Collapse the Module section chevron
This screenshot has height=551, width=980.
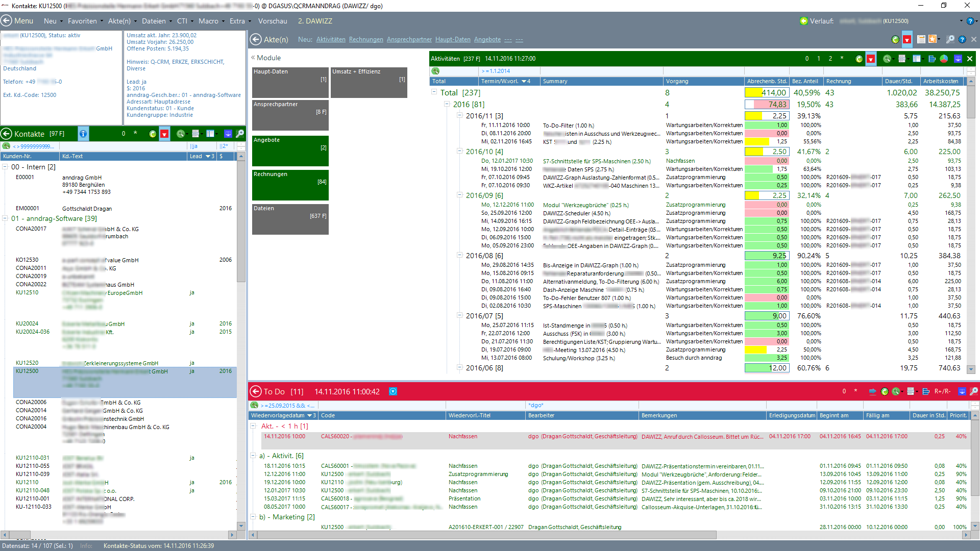[253, 58]
